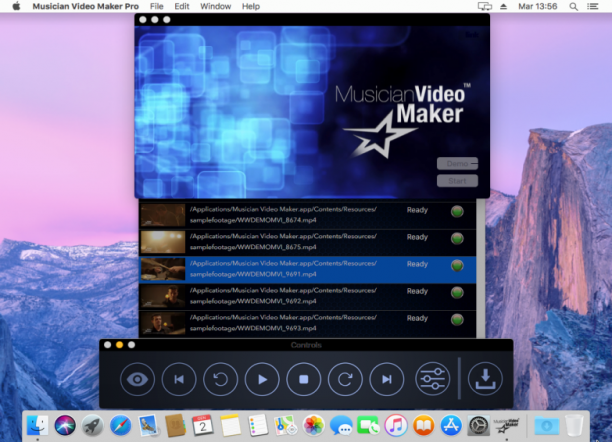Open Safari from the Dock

[120, 425]
